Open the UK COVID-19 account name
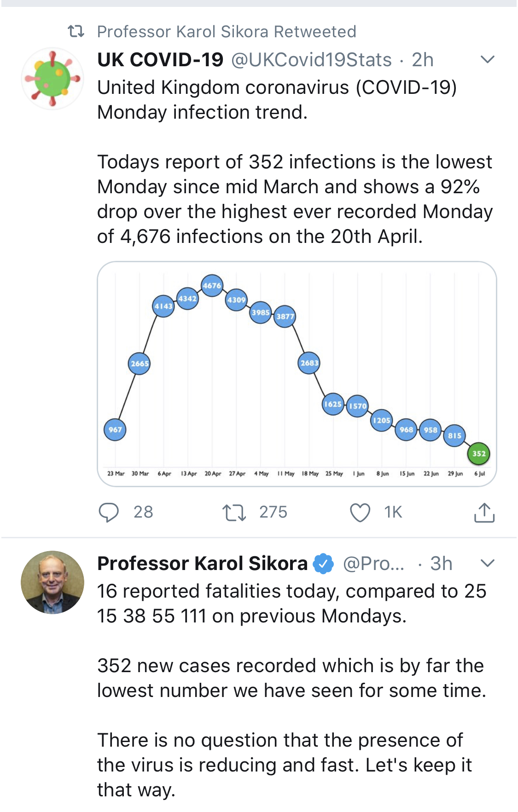 [x=160, y=60]
